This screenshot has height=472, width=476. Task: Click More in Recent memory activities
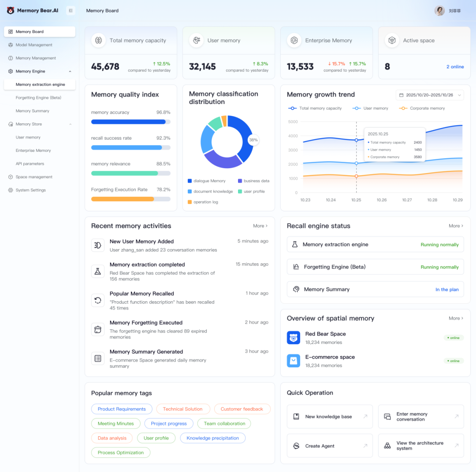[260, 226]
